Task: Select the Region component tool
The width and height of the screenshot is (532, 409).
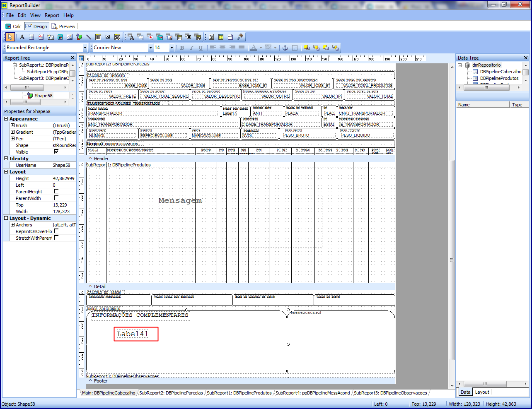Action: coord(198,37)
